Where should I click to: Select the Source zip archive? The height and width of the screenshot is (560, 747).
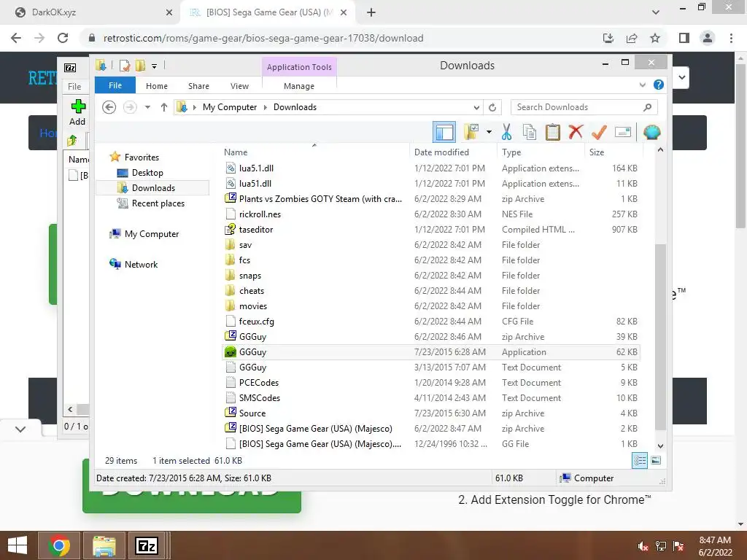430,413
